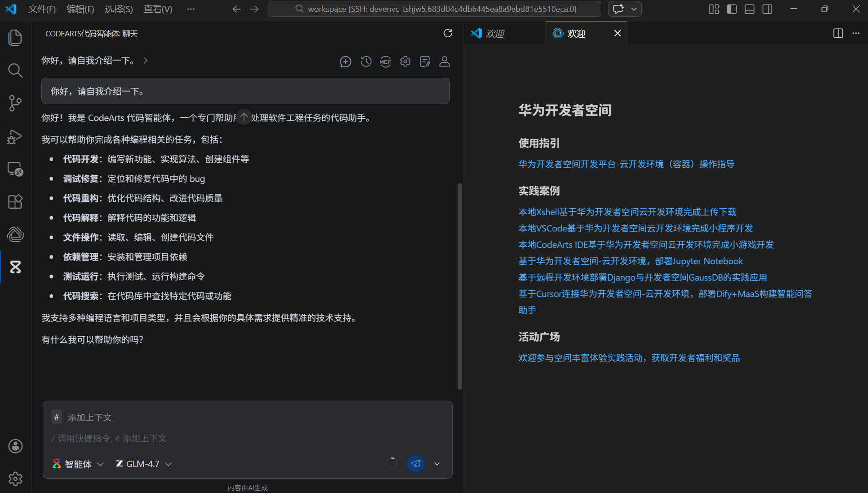Screen dimensions: 868x493
Task: Open the Manage gear in activity bar
Action: [x=15, y=478]
